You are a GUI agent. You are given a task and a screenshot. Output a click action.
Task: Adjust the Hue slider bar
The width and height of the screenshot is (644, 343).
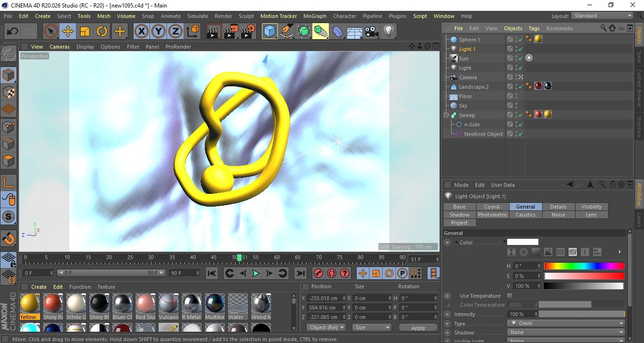pos(584,266)
